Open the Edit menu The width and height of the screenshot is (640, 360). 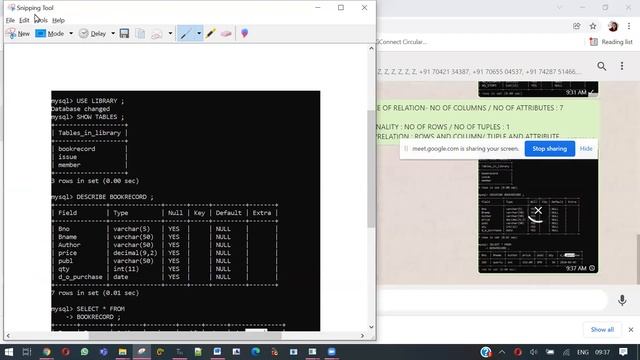pyautogui.click(x=24, y=20)
